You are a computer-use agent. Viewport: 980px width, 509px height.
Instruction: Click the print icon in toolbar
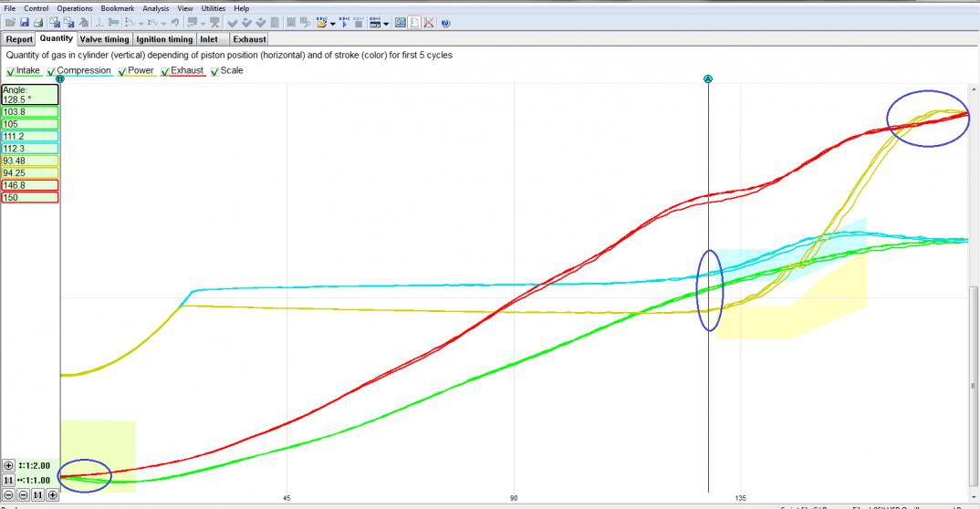39,23
